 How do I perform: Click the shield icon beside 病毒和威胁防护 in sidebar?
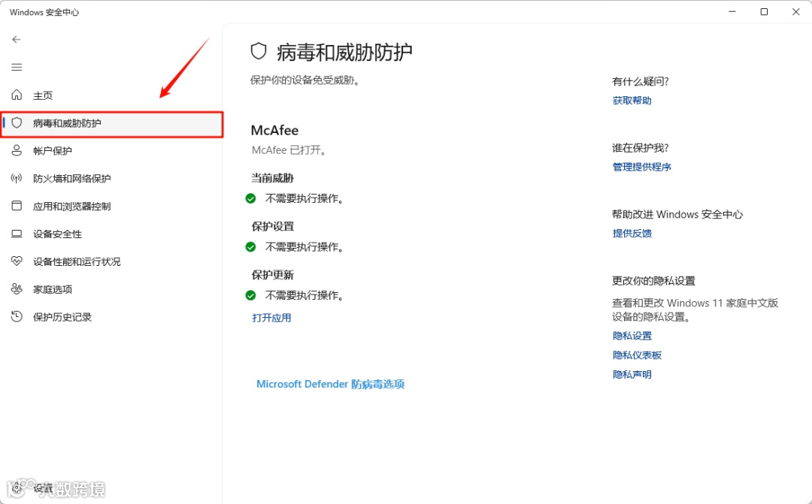17,122
